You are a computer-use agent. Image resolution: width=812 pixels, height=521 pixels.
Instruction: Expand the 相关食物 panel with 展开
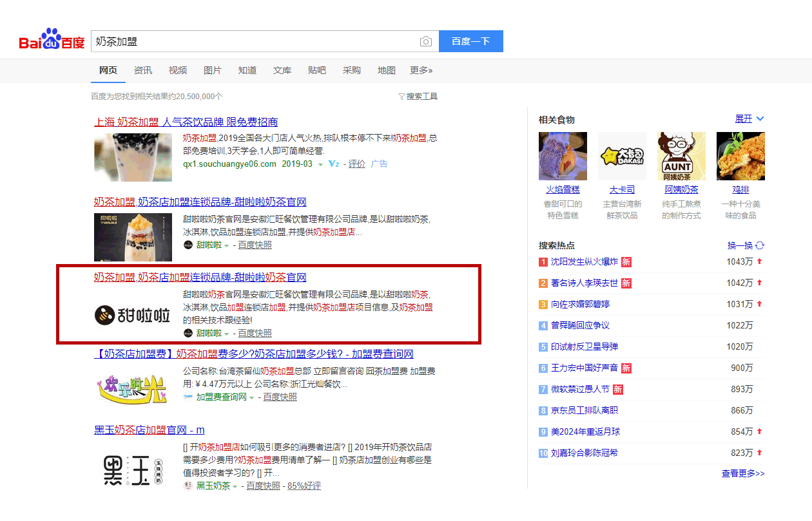[749, 119]
